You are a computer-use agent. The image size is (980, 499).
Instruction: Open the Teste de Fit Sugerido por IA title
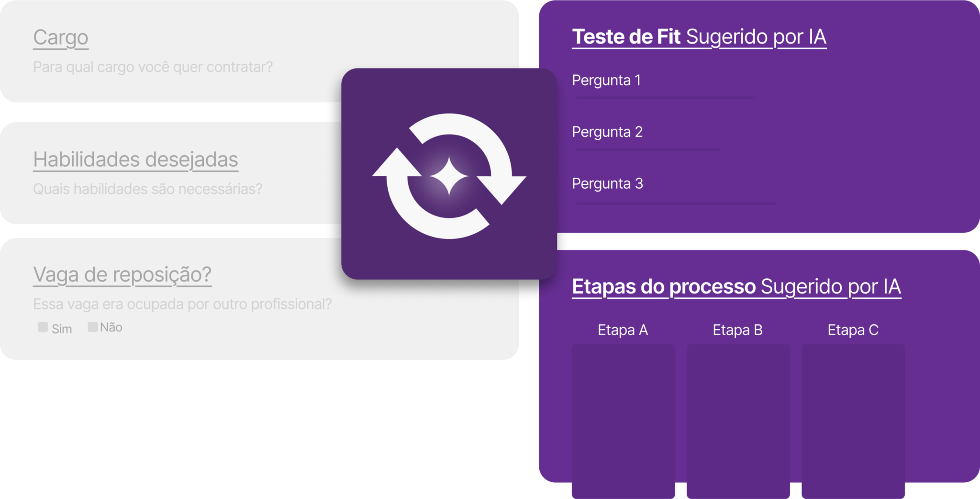[x=699, y=37]
